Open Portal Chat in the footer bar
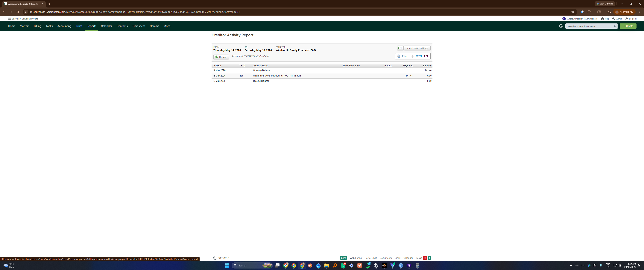This screenshot has height=270, width=644. pyautogui.click(x=370, y=258)
